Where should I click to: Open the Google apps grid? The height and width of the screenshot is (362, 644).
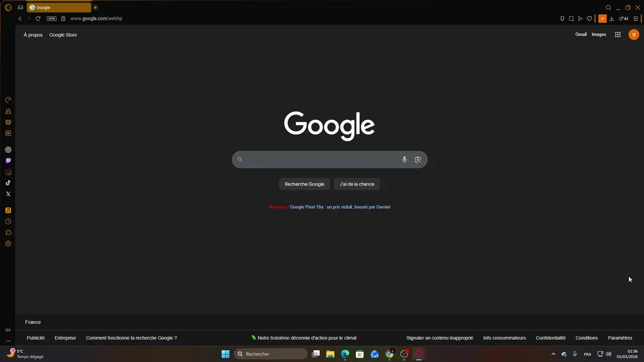[618, 35]
